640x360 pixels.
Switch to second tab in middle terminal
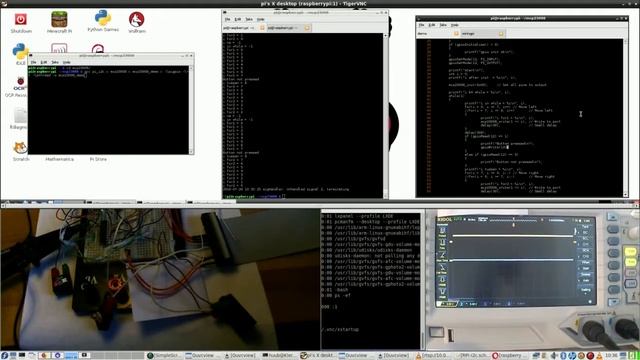coord(288,28)
